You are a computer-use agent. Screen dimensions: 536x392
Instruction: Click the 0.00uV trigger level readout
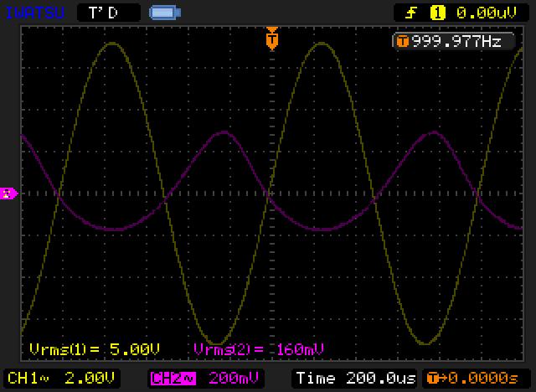point(486,13)
